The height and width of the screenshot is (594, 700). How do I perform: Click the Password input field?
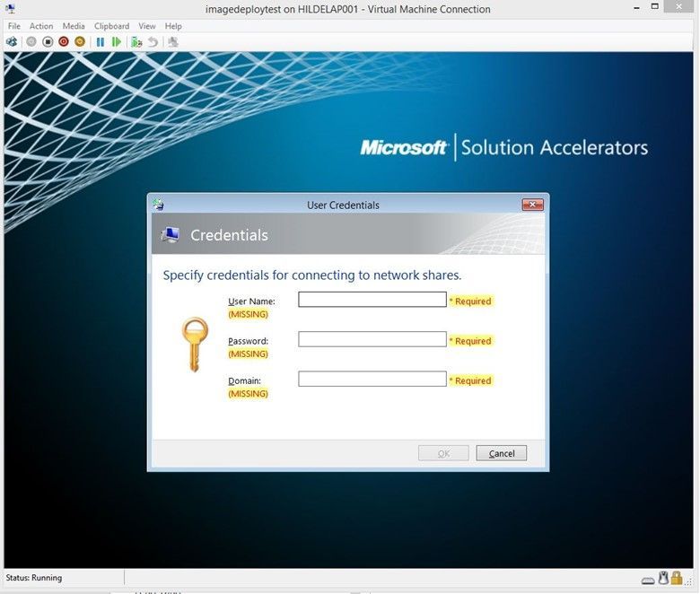[x=372, y=339]
